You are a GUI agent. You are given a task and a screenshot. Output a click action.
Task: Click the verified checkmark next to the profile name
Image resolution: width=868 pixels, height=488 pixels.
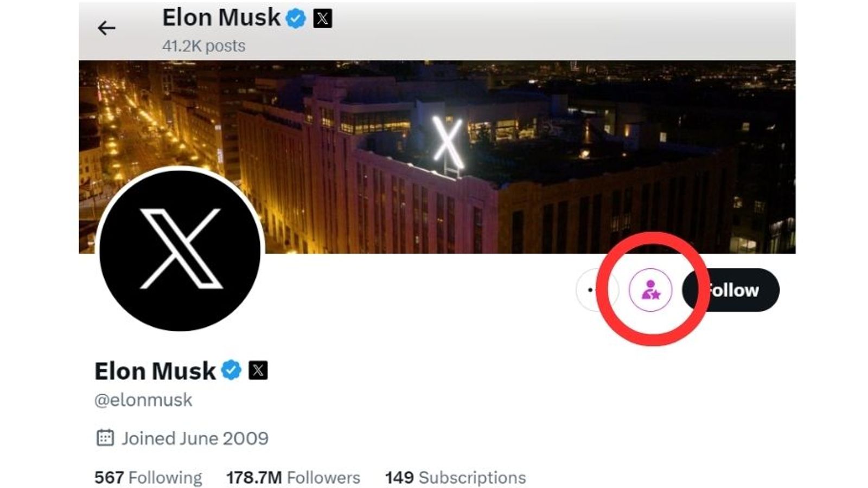click(x=230, y=370)
